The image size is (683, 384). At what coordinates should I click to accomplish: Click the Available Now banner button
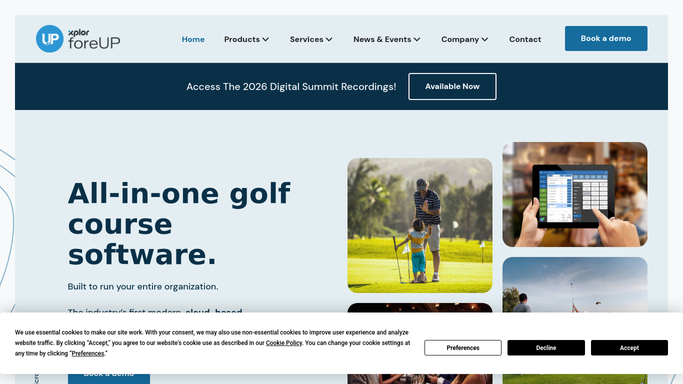pyautogui.click(x=452, y=86)
